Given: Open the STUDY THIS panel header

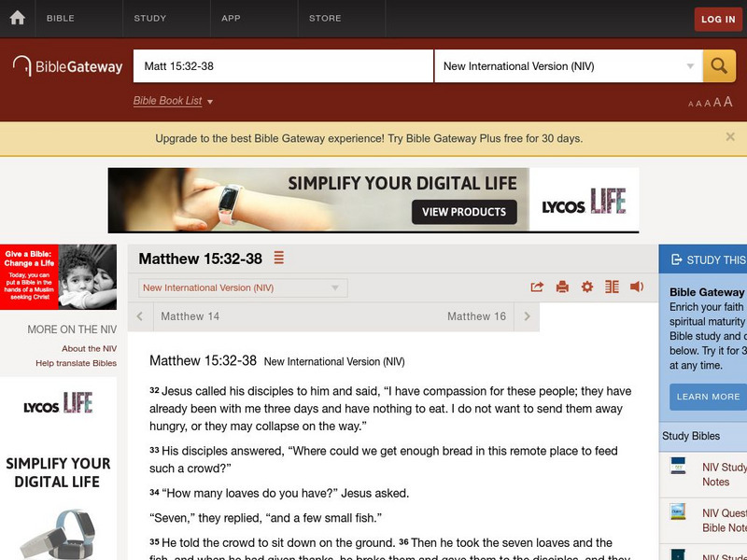Looking at the screenshot, I should pos(703,259).
